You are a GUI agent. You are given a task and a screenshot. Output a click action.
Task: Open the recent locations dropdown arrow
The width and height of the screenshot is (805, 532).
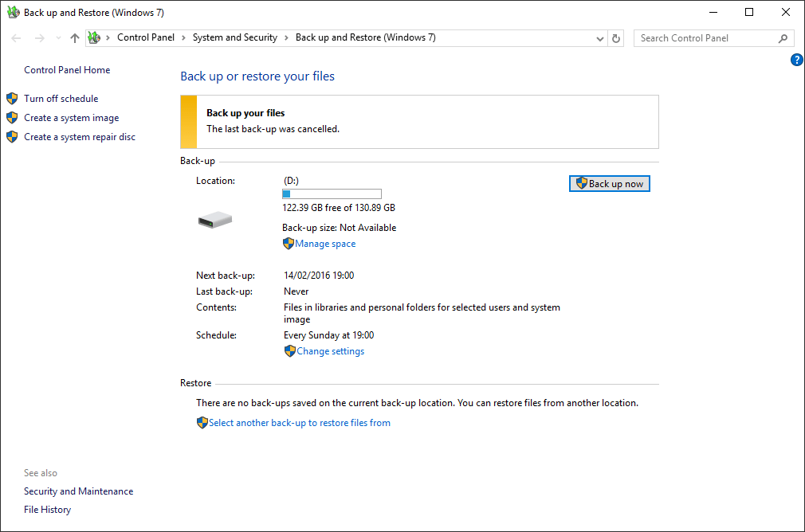click(58, 38)
